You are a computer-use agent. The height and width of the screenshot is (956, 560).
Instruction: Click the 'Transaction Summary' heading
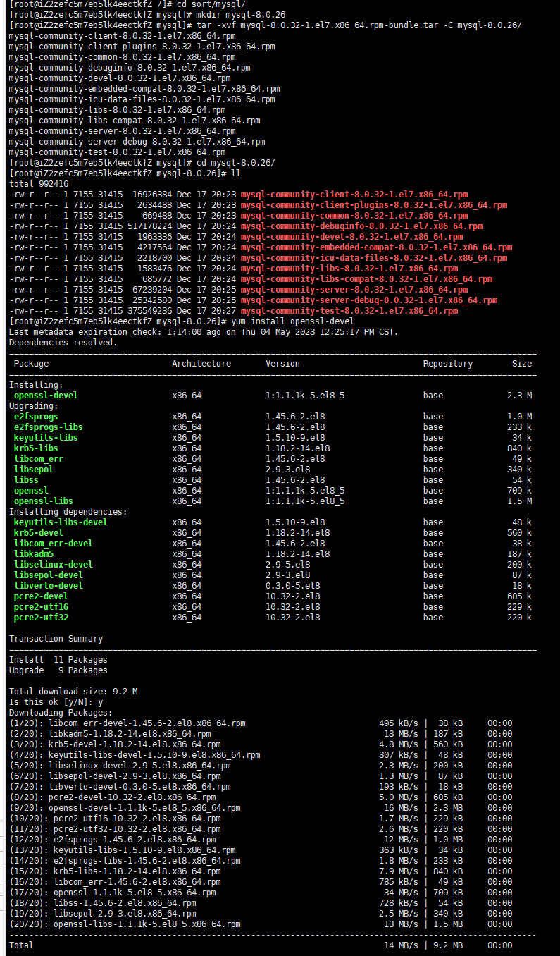56,639
